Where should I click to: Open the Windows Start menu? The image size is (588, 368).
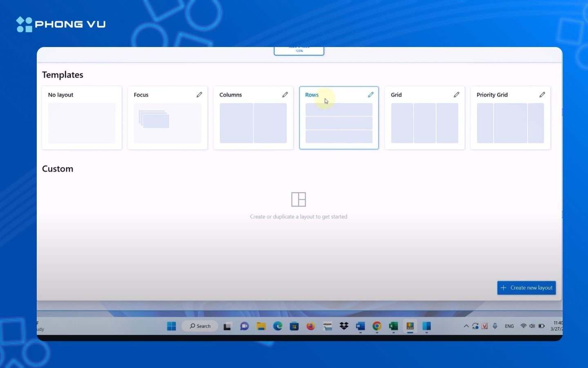click(171, 326)
